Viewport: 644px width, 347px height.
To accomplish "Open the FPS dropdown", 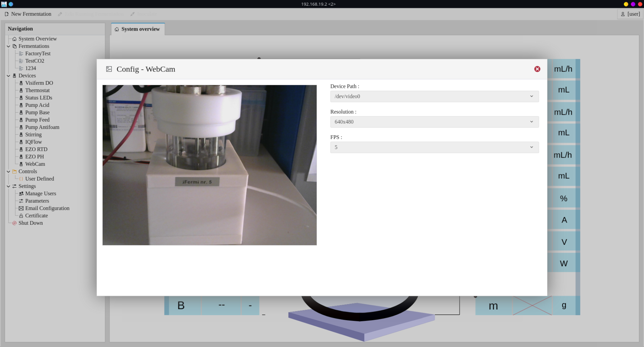I will point(434,147).
